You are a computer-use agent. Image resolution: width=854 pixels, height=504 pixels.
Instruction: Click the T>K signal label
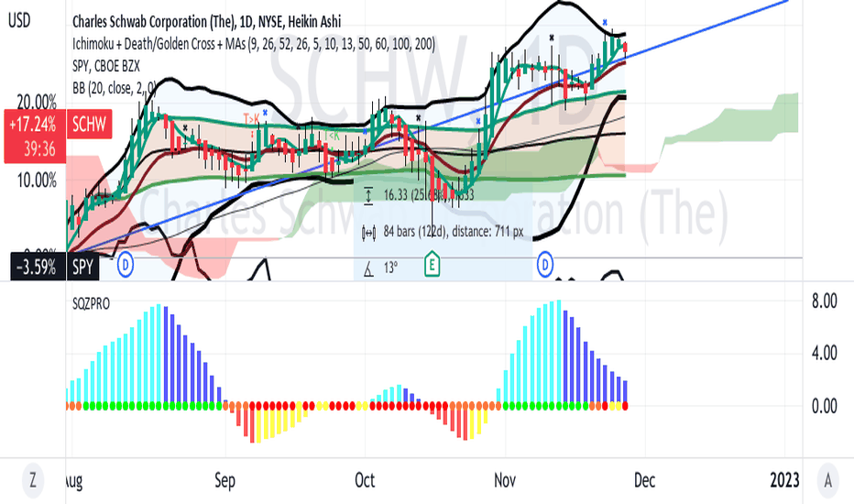point(251,118)
